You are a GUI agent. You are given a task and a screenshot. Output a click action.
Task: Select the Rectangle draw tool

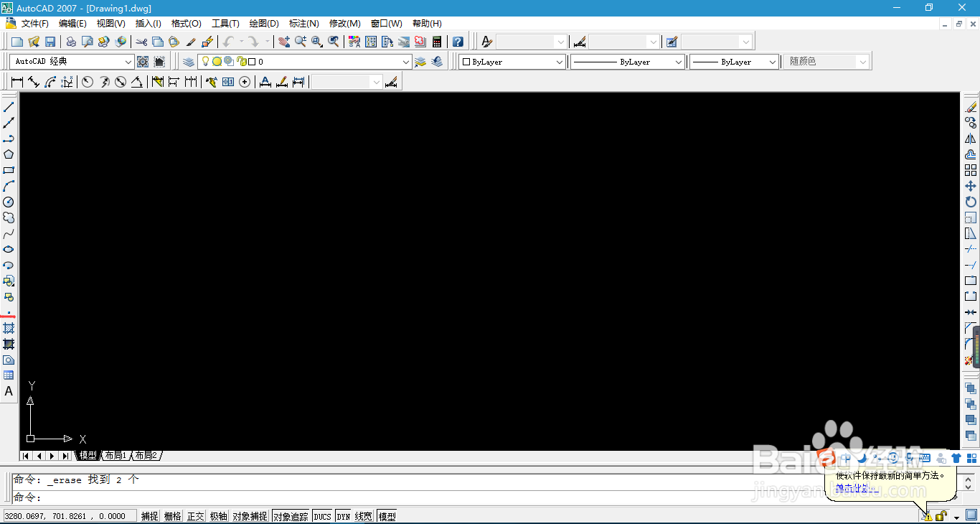click(x=9, y=170)
